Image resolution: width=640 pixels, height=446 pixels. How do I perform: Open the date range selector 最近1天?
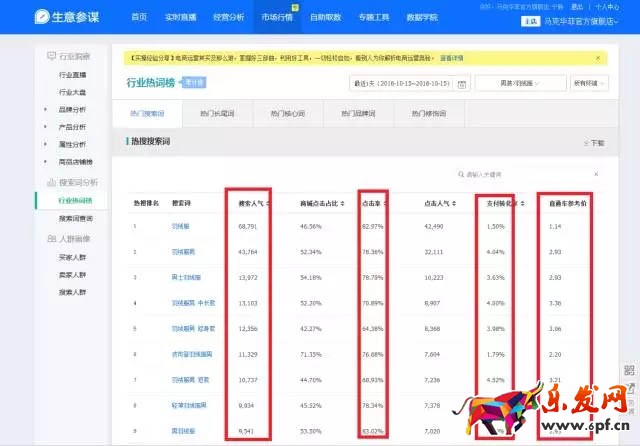click(x=410, y=83)
